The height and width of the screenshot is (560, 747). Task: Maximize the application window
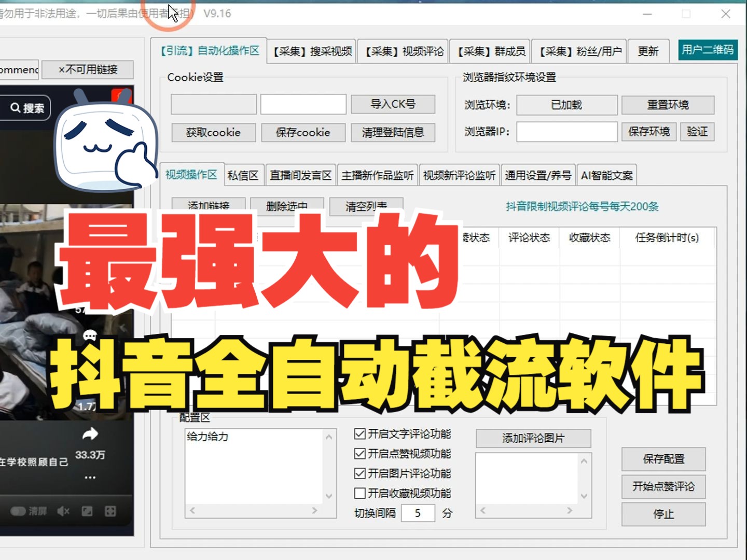[686, 14]
